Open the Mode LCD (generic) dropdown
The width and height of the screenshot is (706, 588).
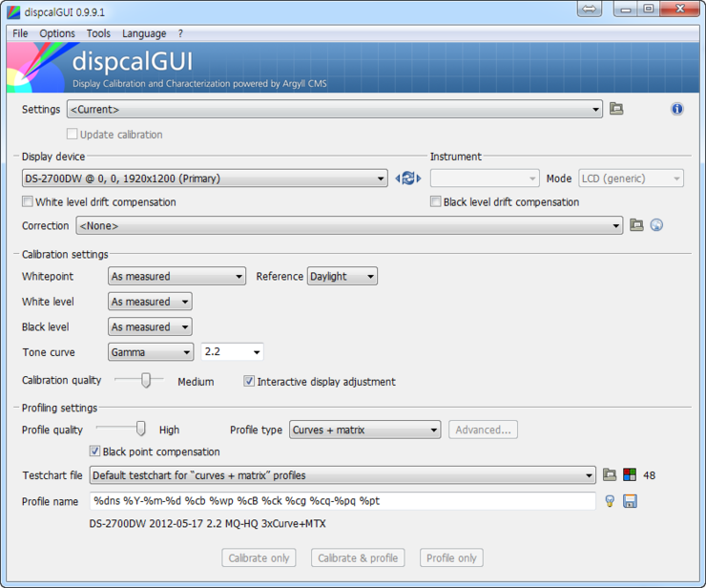point(631,178)
